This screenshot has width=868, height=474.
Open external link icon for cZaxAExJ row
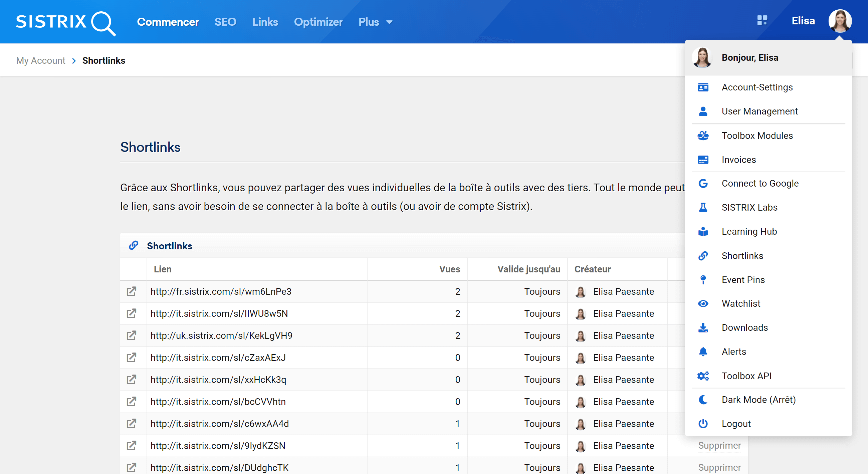[x=132, y=358]
